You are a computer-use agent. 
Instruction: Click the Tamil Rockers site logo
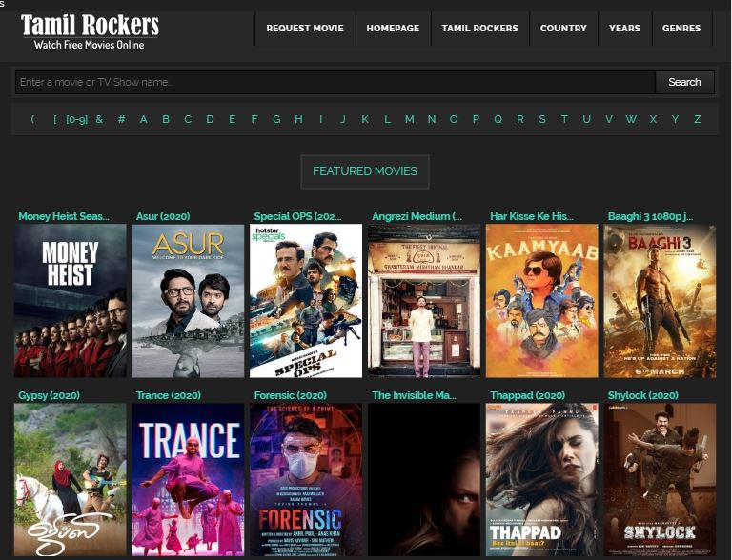point(90,30)
